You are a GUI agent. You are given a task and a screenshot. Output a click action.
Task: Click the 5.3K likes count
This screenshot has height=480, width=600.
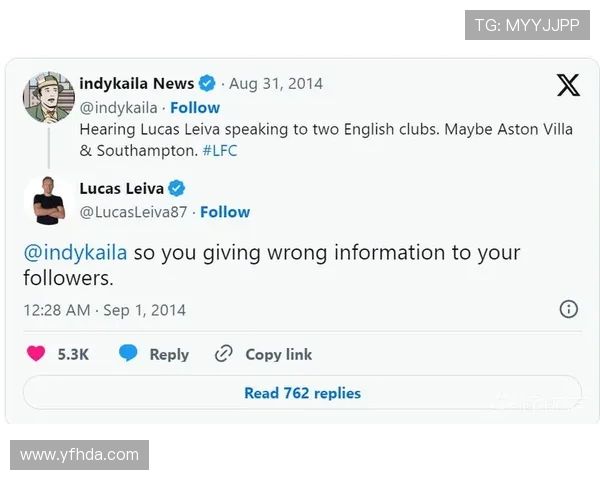pyautogui.click(x=73, y=354)
